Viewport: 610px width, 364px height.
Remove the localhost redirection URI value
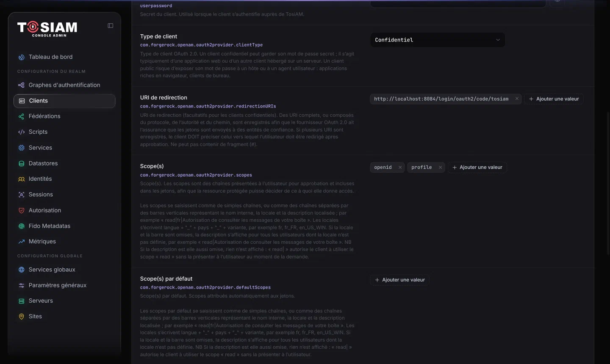pos(517,99)
